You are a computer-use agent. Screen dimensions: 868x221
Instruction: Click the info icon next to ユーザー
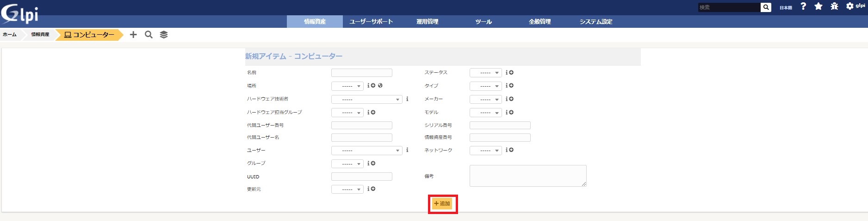pos(407,150)
